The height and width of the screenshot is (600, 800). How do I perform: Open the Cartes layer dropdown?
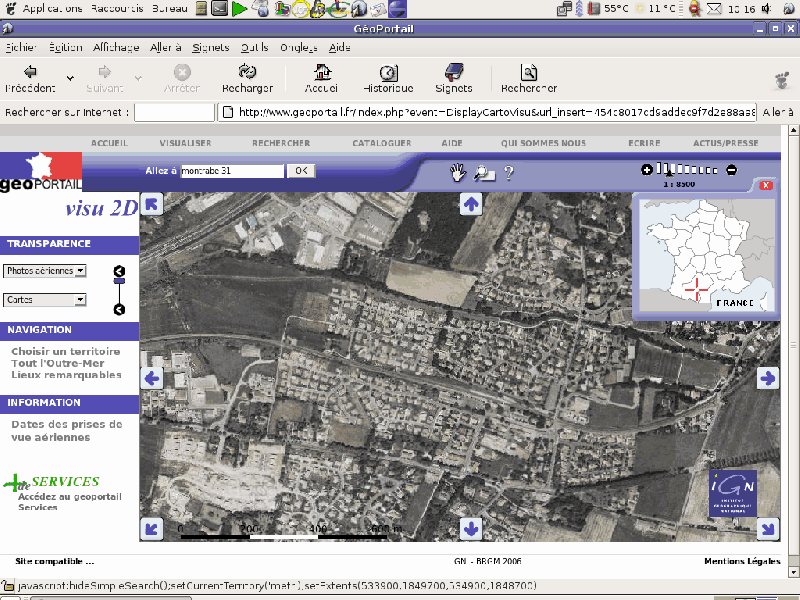(x=45, y=299)
